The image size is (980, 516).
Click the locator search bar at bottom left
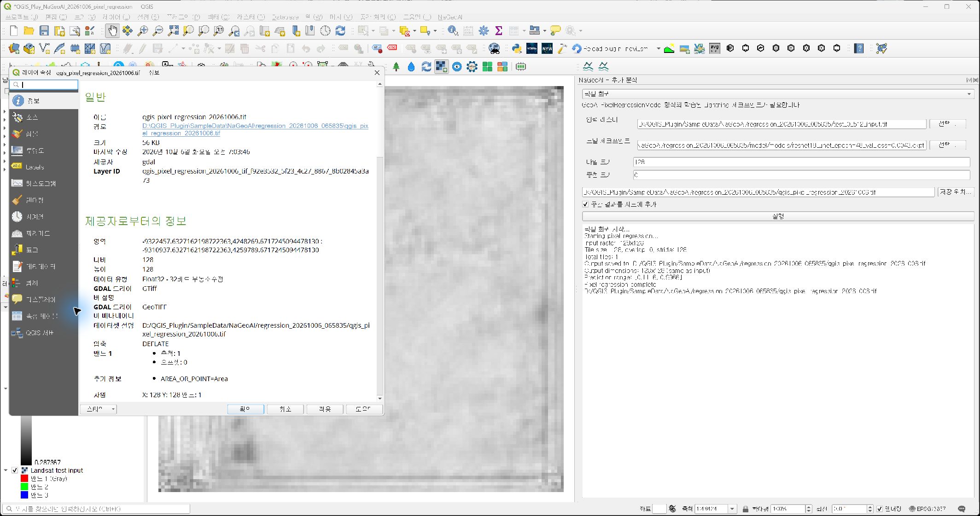click(96, 509)
